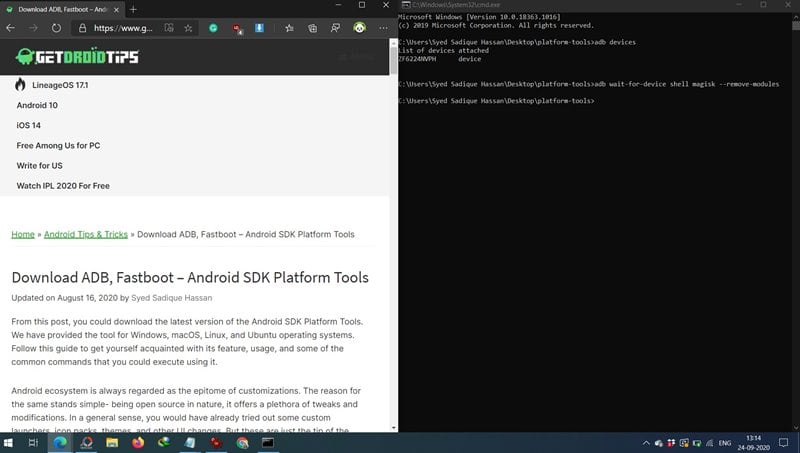Viewport: 800px width, 453px height.
Task: Click the page scrollbar down arrow in Edge
Action: point(393,427)
